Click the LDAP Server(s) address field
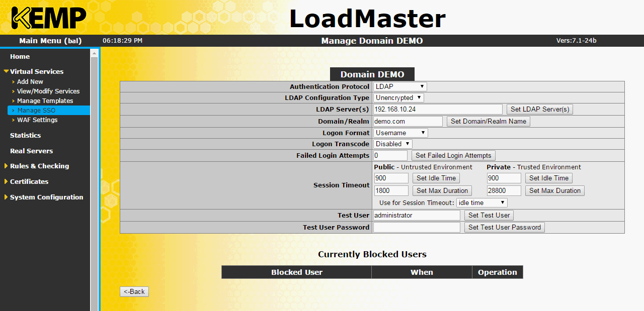The image size is (644, 311). 438,109
